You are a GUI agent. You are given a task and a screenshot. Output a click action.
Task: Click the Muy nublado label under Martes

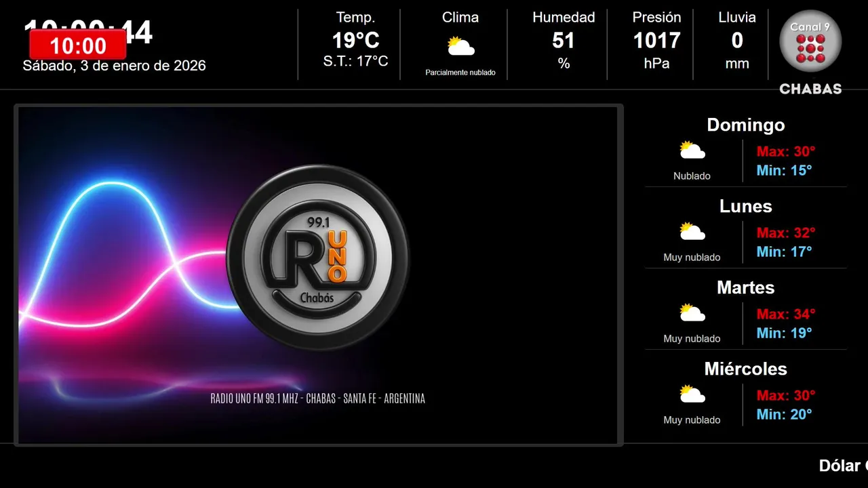(692, 339)
